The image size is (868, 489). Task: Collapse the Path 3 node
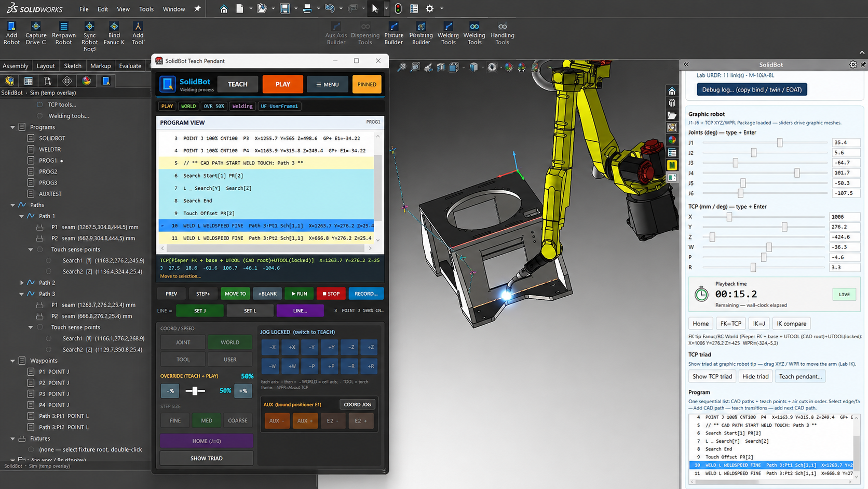click(21, 294)
